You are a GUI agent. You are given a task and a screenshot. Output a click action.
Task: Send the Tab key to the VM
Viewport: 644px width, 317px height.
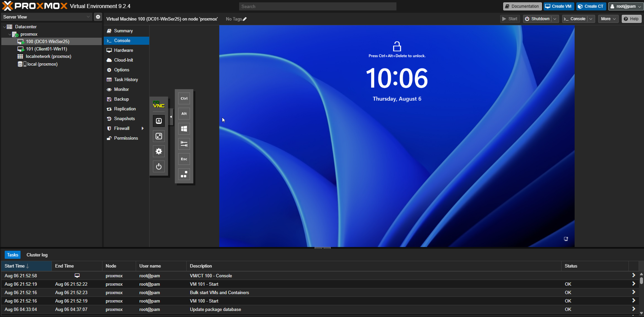(184, 144)
